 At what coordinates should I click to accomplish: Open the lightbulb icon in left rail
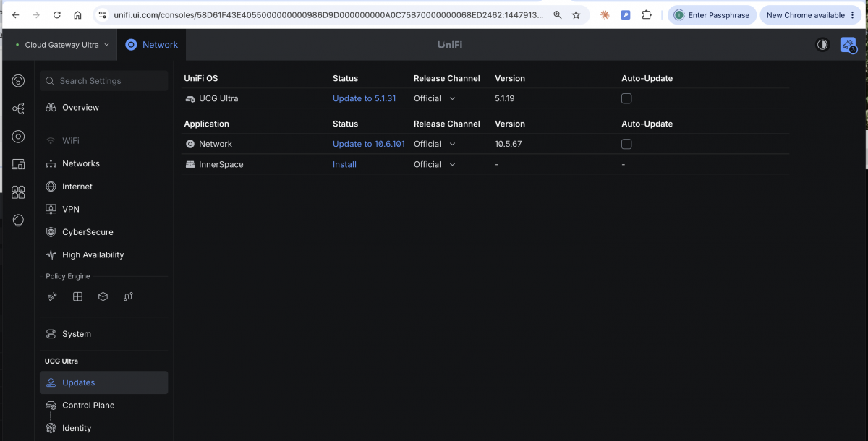[18, 220]
